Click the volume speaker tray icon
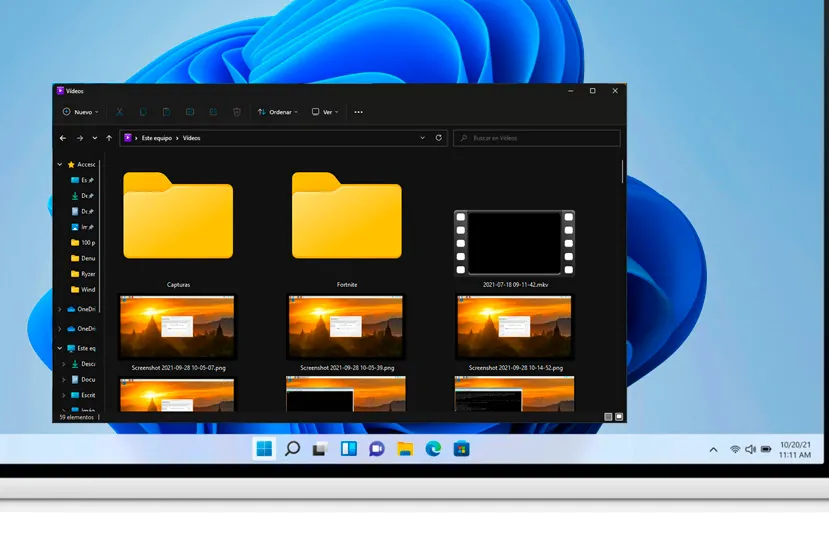Screen dimensions: 829x553 pos(750,449)
